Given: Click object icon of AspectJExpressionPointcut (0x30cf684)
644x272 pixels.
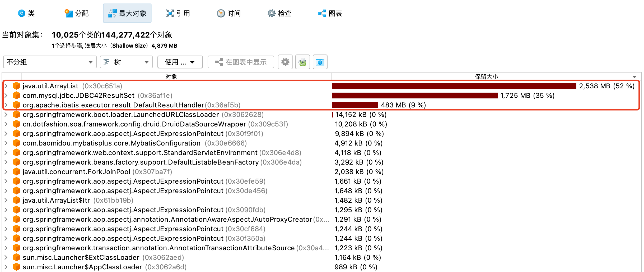Looking at the screenshot, I should coord(16,229).
